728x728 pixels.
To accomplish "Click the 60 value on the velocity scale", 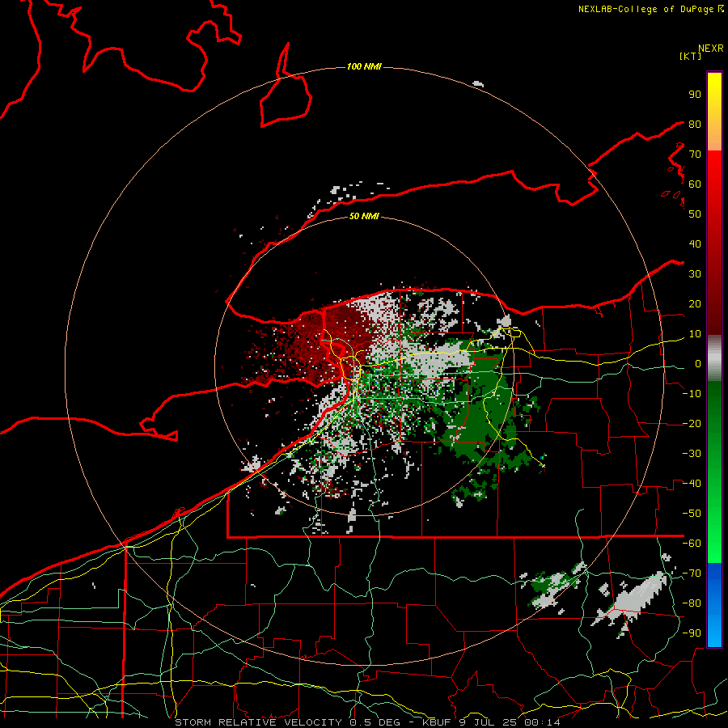I will coord(695,184).
